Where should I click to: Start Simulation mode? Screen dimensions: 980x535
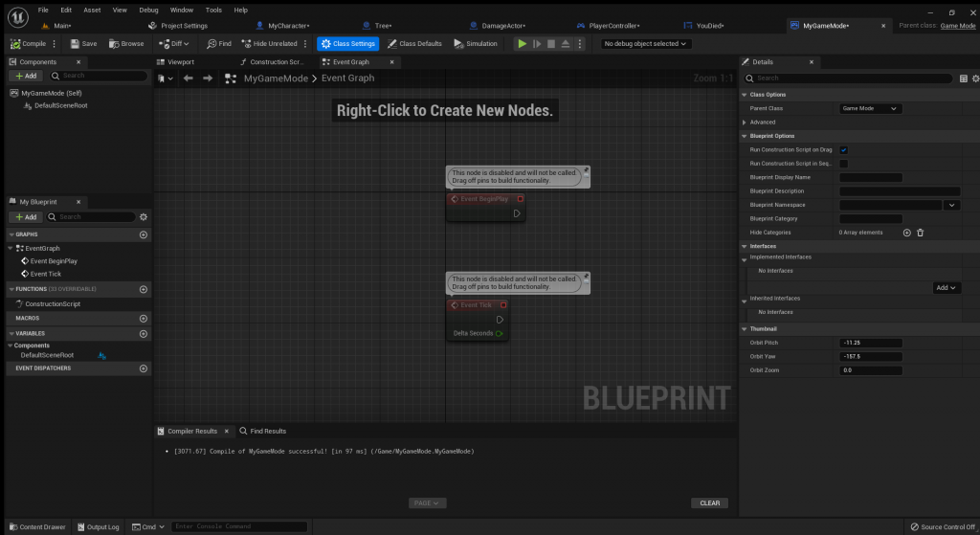coord(476,44)
